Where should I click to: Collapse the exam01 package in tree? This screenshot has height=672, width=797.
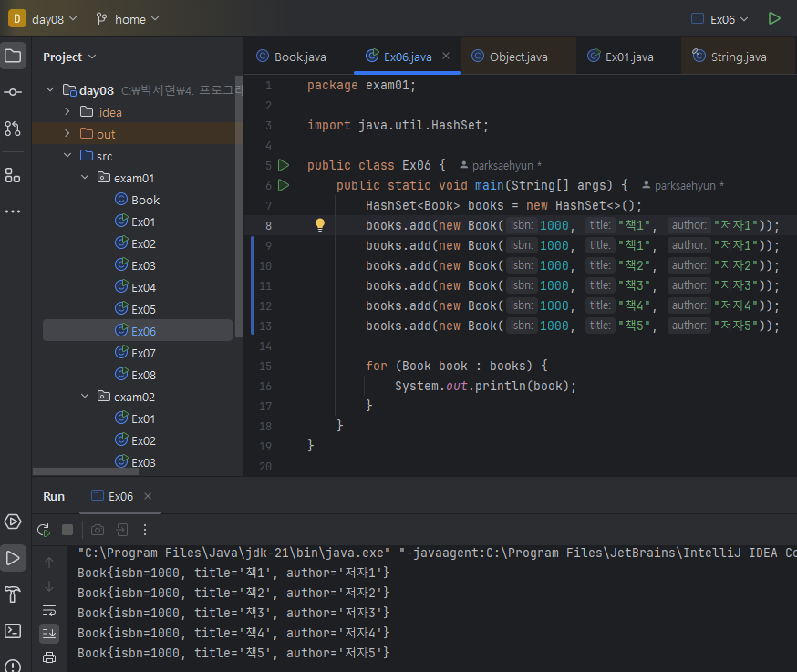(85, 178)
